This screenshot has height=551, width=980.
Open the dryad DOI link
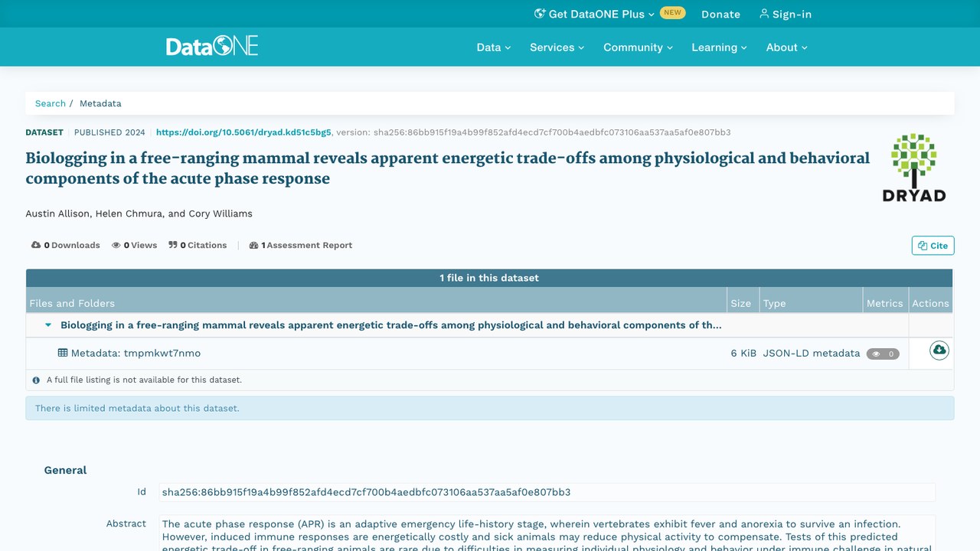coord(243,132)
